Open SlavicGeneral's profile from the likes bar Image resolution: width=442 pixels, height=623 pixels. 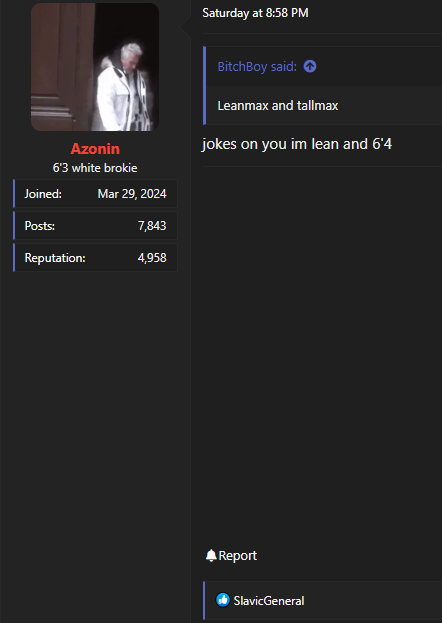click(x=269, y=601)
